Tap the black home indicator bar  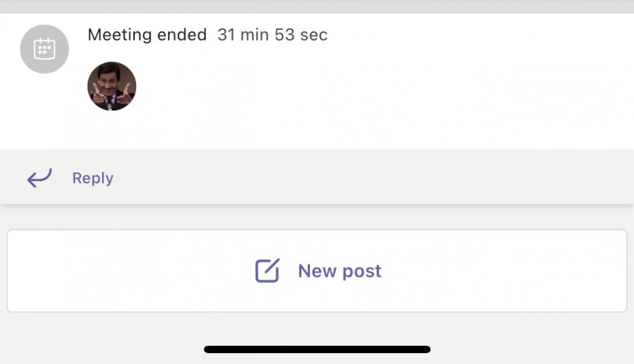click(x=317, y=349)
